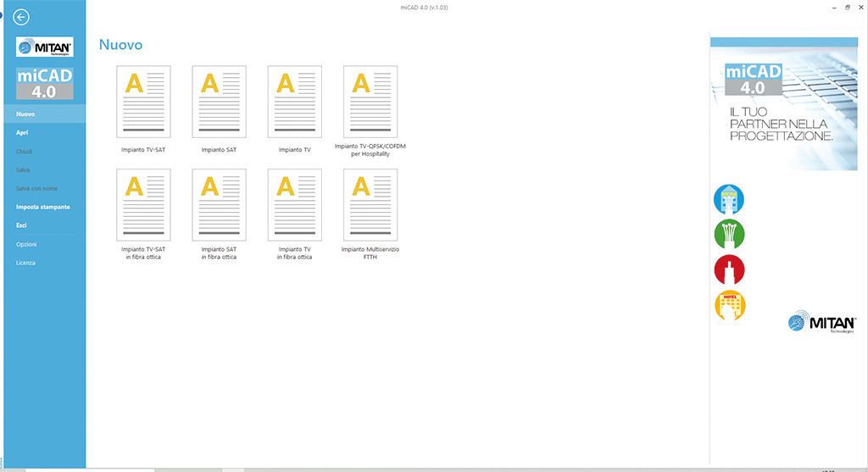Choose Impianto TV-QPSK/COFDM per Hospitality template
This screenshot has height=472, width=868.
coord(370,102)
